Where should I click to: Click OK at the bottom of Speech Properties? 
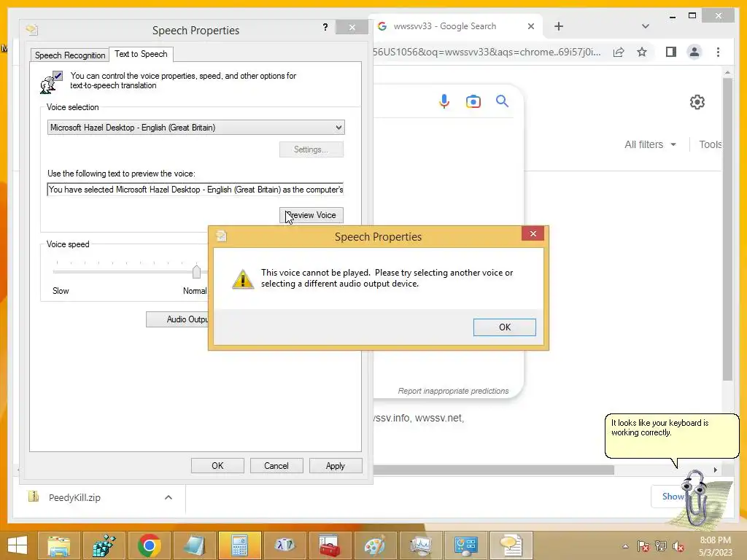(217, 466)
